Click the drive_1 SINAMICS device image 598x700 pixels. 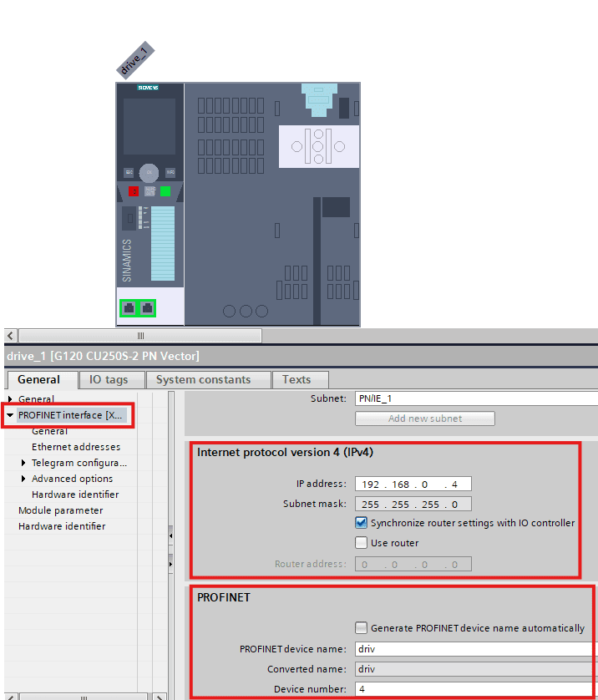[238, 205]
